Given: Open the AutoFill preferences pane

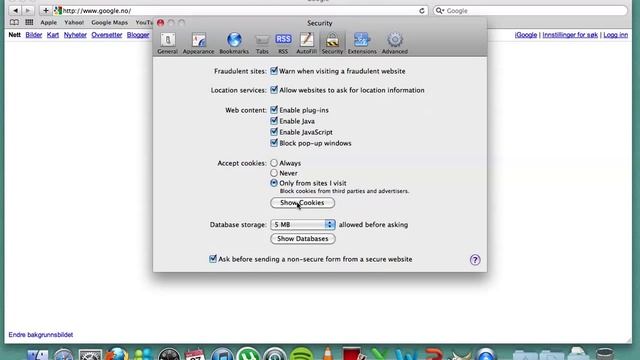Looking at the screenshot, I should (x=306, y=43).
